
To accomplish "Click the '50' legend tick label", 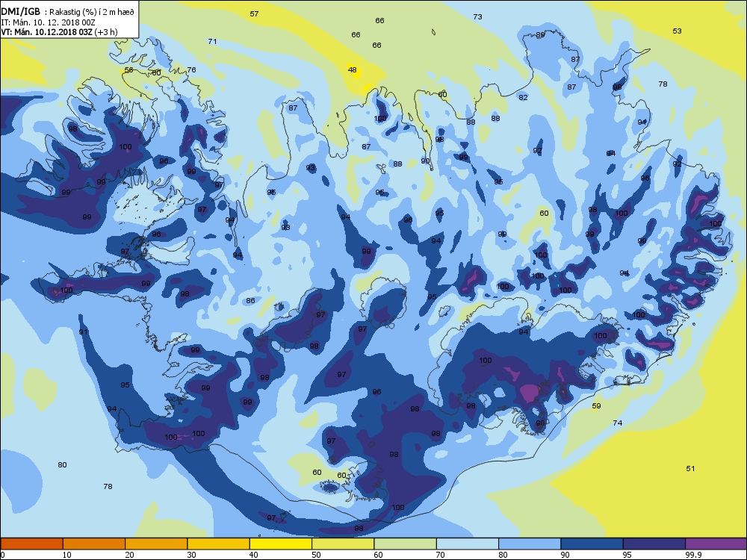I will pyautogui.click(x=316, y=555).
